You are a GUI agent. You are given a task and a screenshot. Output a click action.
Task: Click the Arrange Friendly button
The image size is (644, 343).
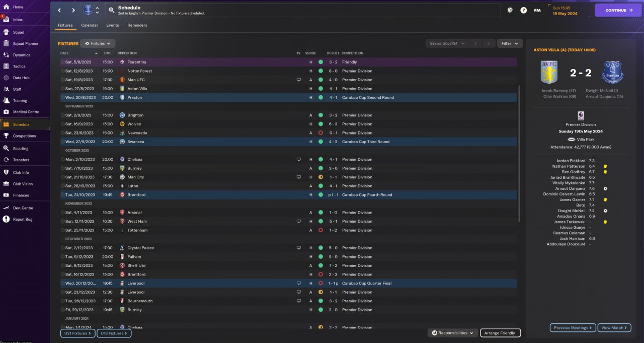500,333
